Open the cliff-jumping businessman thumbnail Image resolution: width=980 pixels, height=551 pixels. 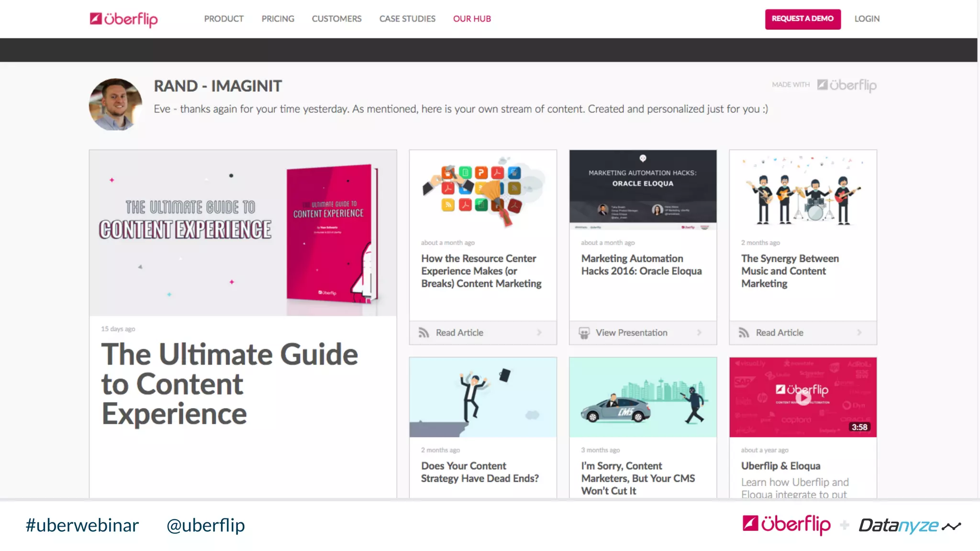(x=483, y=397)
